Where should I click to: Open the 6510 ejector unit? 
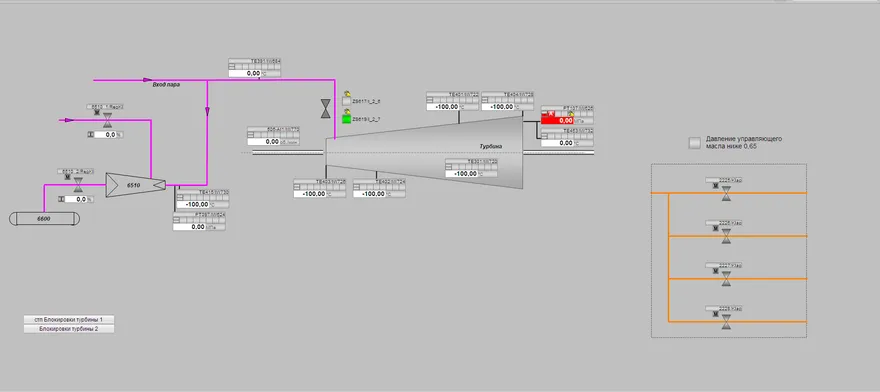(x=135, y=185)
